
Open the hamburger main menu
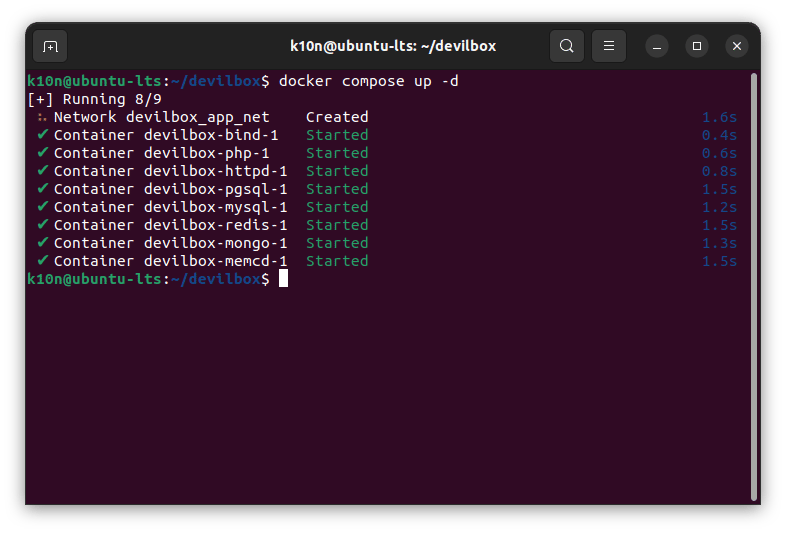[609, 46]
